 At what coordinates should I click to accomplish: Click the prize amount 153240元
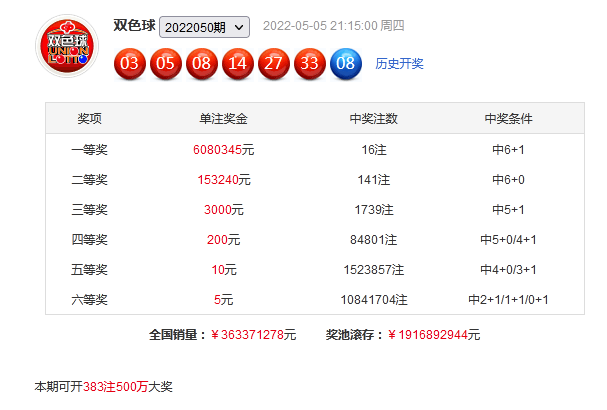[x=224, y=180]
